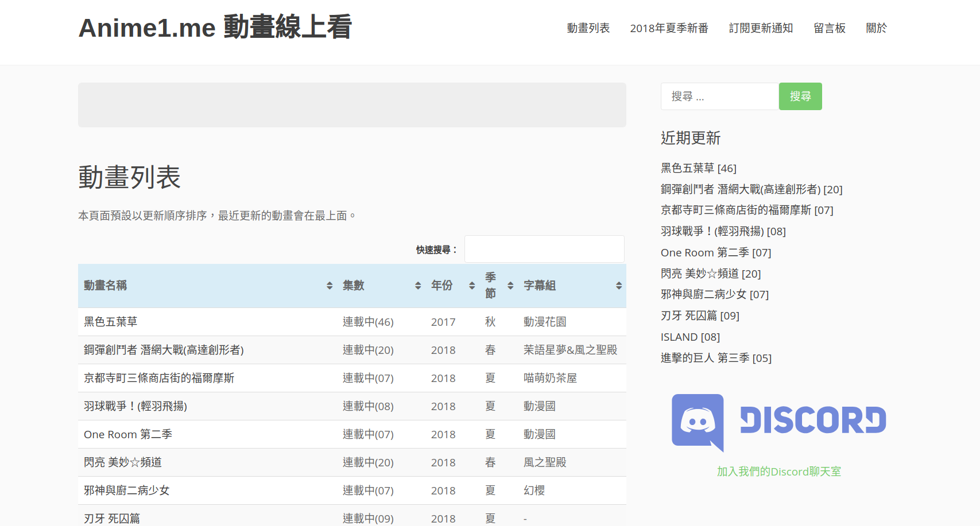Sort table by 集數 column arrows
This screenshot has width=980, height=526.
coord(418,286)
